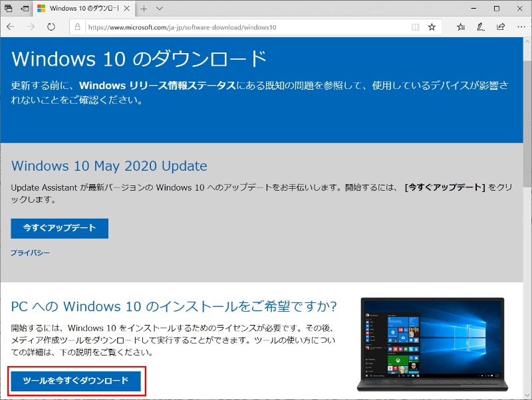Click the site lock icon
The height and width of the screenshot is (400, 532).
(78, 27)
